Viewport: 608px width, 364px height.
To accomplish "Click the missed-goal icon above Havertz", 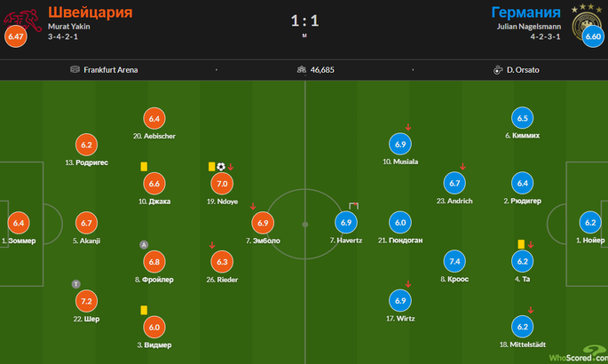I will click(x=353, y=206).
